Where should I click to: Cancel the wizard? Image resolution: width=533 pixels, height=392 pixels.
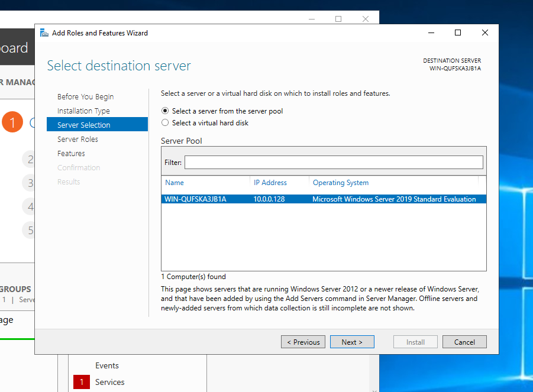(x=464, y=342)
